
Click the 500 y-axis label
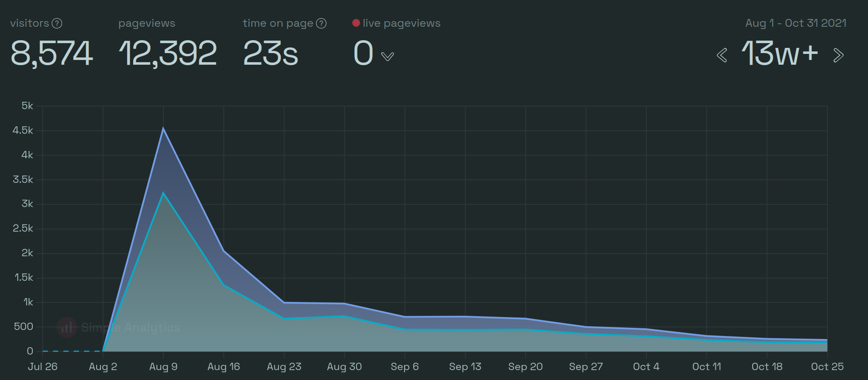pos(23,327)
